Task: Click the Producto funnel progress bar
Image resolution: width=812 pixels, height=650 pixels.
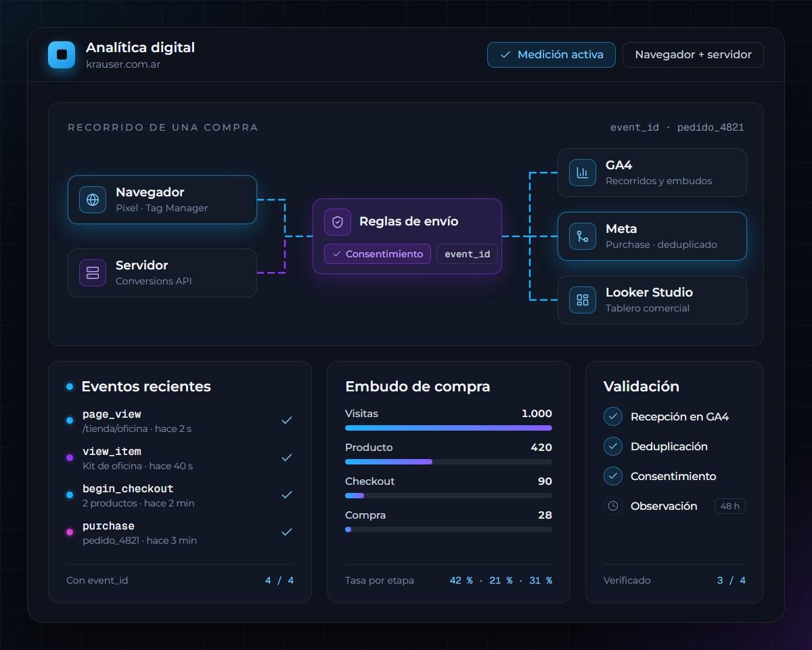Action: (449, 462)
